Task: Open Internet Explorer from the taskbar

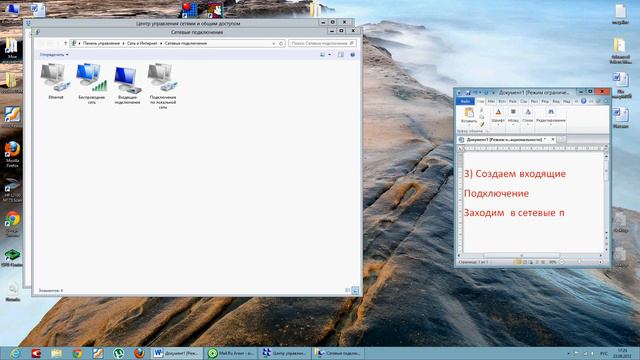Action: tap(15, 353)
